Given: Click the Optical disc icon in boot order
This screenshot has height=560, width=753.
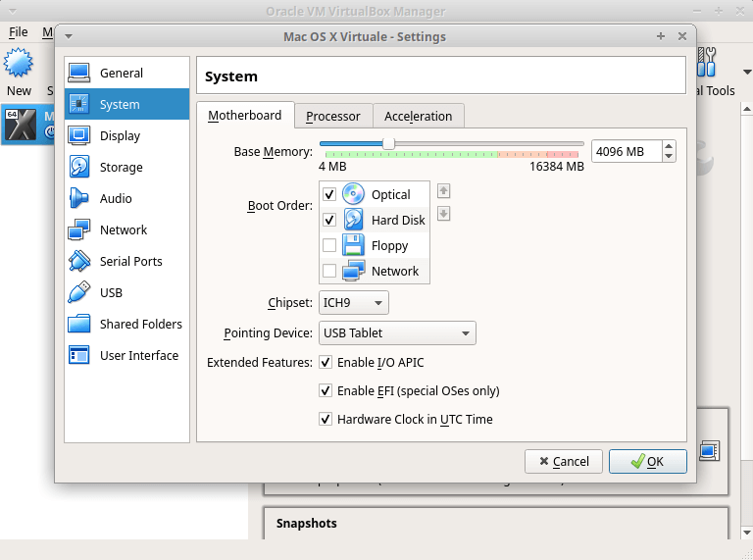Looking at the screenshot, I should 353,194.
